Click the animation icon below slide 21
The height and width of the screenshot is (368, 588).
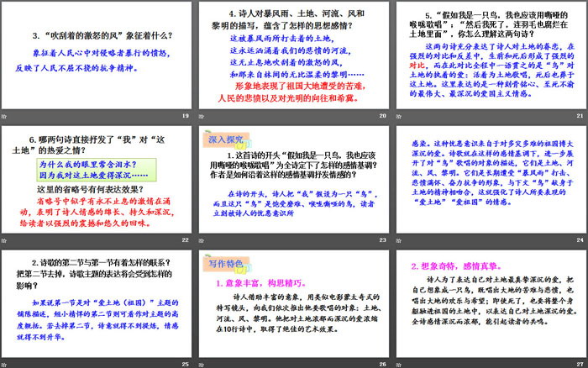click(397, 116)
